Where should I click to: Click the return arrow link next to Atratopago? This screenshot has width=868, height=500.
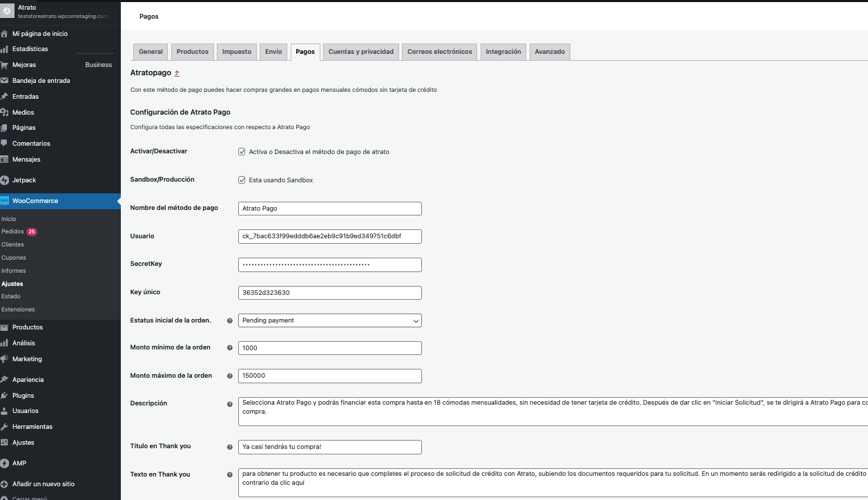click(177, 73)
